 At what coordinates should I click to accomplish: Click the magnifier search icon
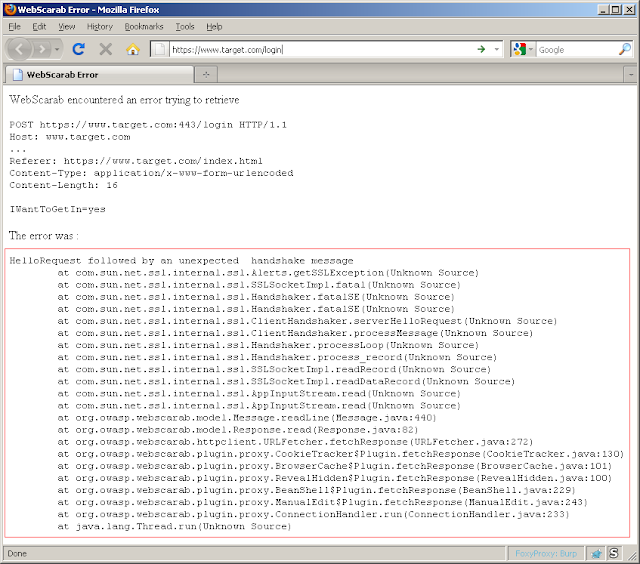624,49
